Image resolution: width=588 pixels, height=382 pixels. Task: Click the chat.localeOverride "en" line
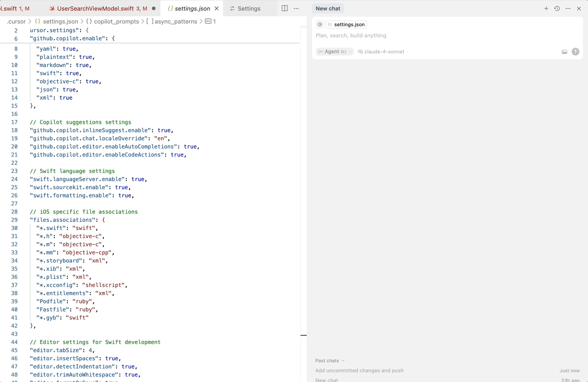point(100,138)
